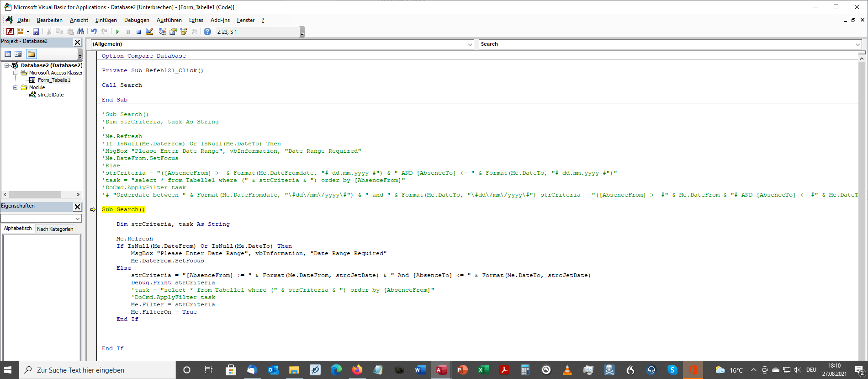This screenshot has height=379, width=868.
Task: Open the Search procedure dropdown
Action: (x=857, y=44)
